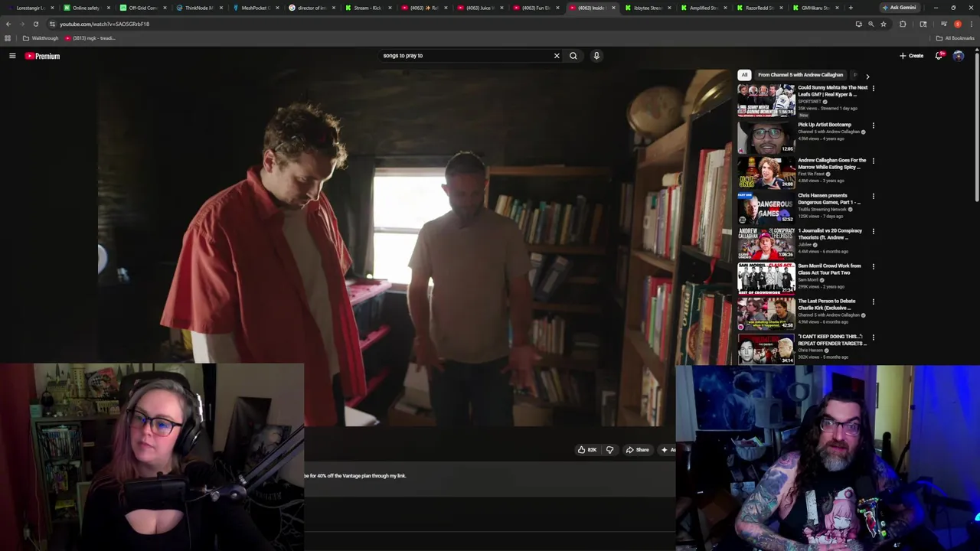Open 'Pick Up Artist Bootcamp' video title

(x=825, y=125)
